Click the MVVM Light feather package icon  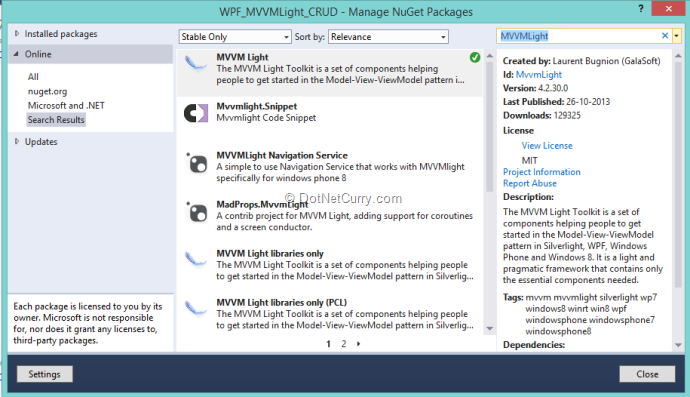pyautogui.click(x=195, y=64)
